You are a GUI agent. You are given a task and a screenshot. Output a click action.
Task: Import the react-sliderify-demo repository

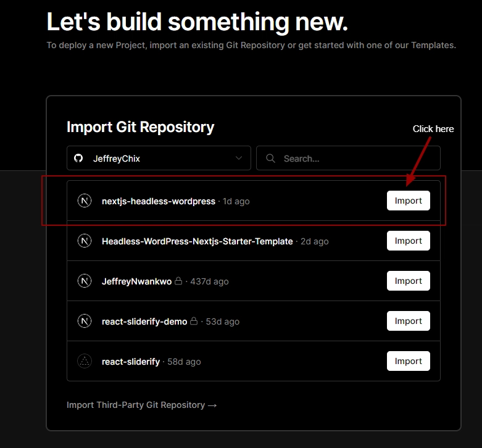[408, 321]
